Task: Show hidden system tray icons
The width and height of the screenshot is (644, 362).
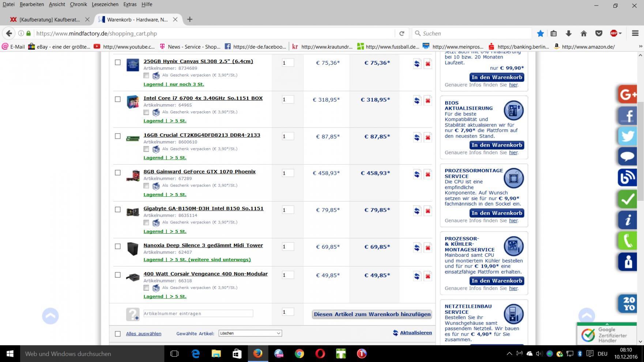Action: point(509,354)
